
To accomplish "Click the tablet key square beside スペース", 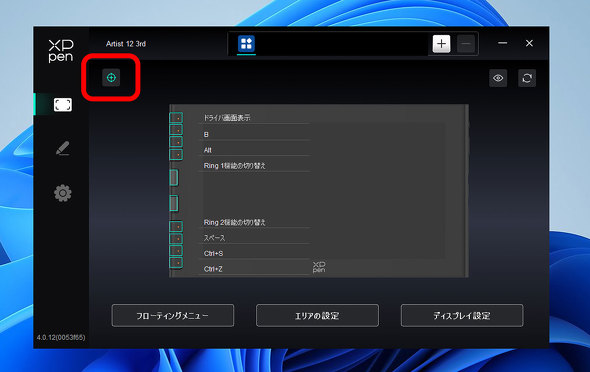I will click(176, 238).
